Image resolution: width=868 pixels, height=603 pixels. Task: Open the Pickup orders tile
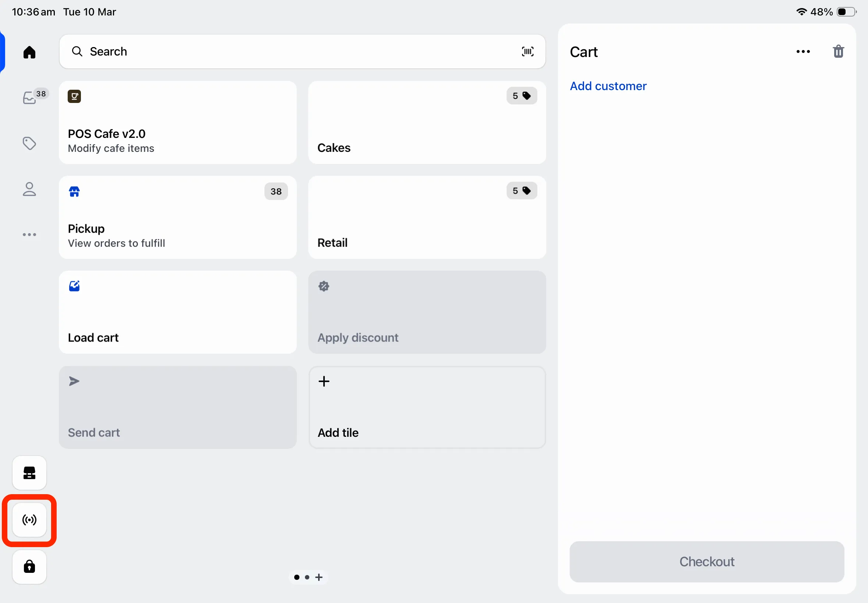178,217
